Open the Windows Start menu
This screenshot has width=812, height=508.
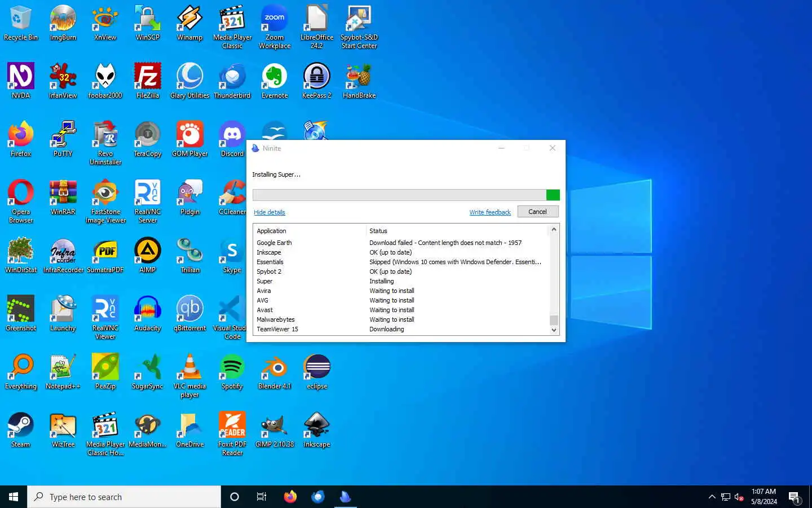(x=14, y=497)
